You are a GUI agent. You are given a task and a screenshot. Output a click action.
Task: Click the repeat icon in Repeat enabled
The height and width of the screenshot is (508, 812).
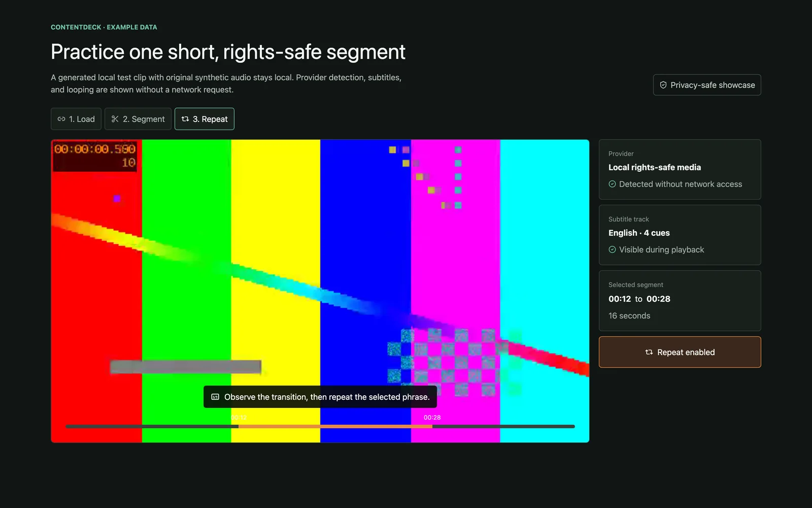[649, 352]
